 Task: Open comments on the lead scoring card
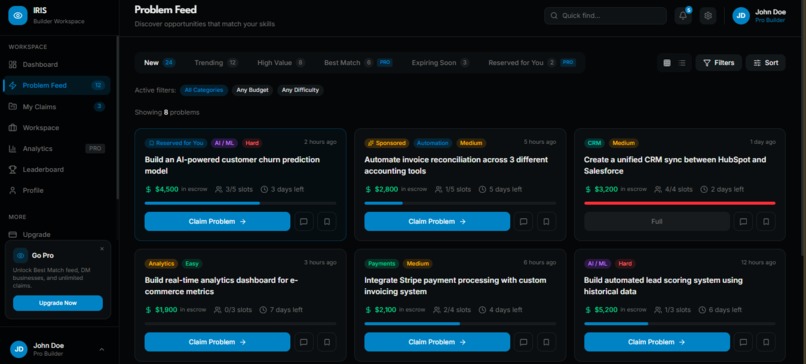(743, 342)
